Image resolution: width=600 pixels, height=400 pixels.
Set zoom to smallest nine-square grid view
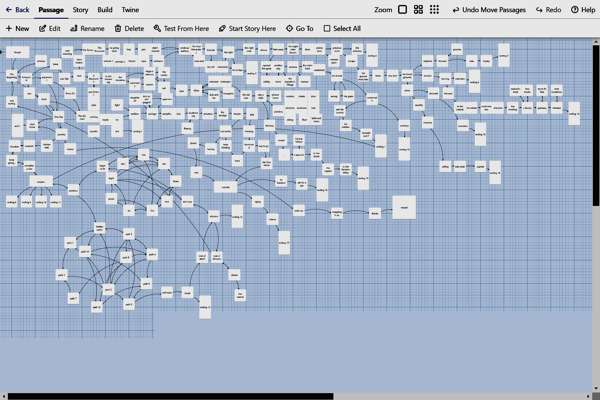433,9
